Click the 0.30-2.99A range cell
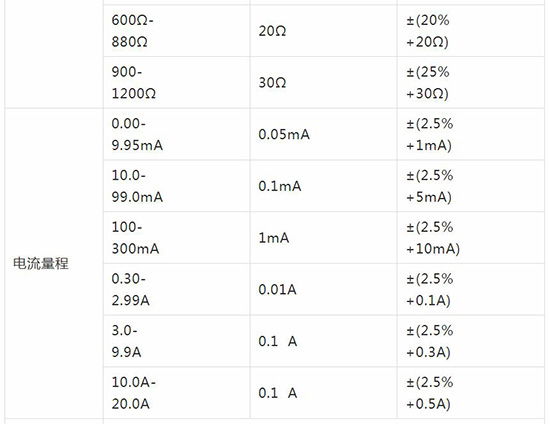Screen dimensions: 550x424 (177, 289)
